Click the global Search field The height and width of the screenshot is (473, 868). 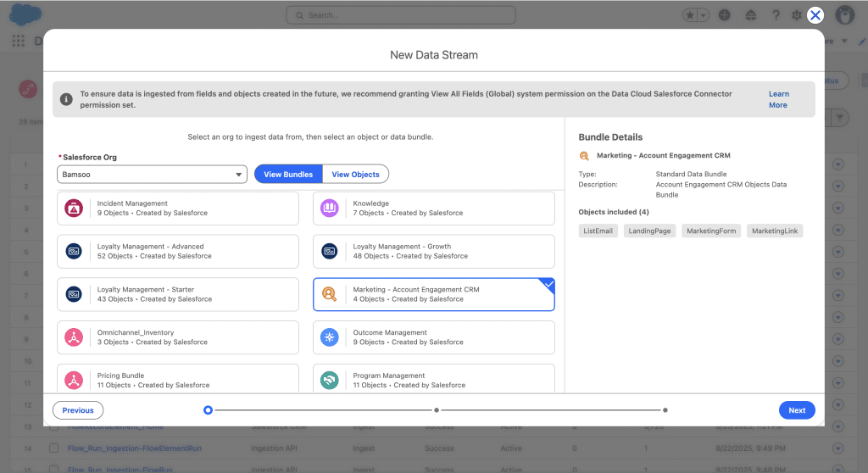click(401, 15)
